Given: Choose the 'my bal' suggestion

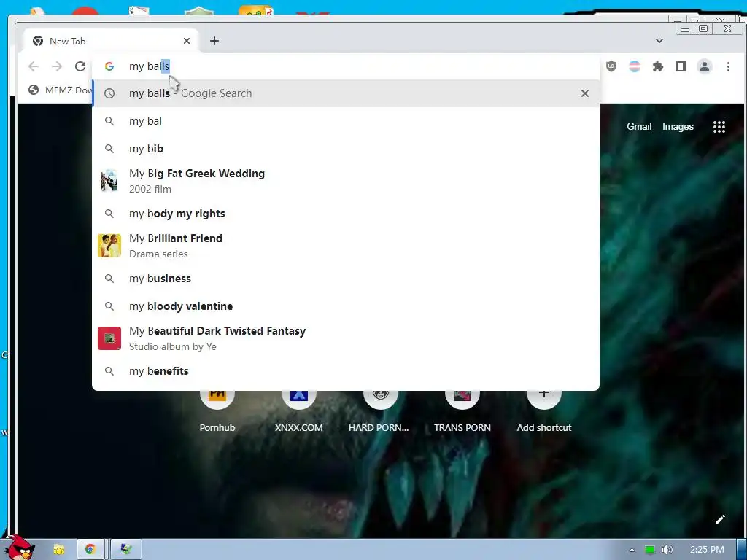Looking at the screenshot, I should click(x=346, y=121).
